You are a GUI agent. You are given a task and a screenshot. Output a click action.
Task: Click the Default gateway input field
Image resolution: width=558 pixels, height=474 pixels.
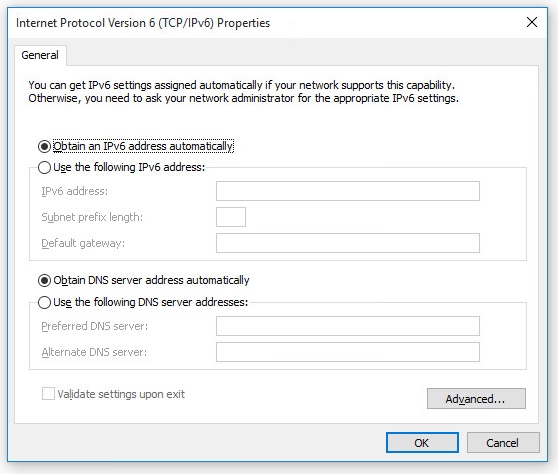click(348, 243)
